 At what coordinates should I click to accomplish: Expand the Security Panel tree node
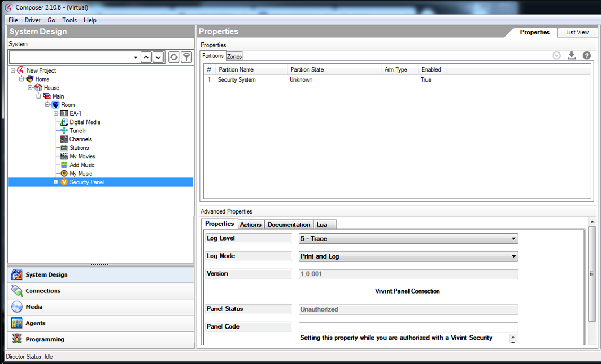click(56, 182)
